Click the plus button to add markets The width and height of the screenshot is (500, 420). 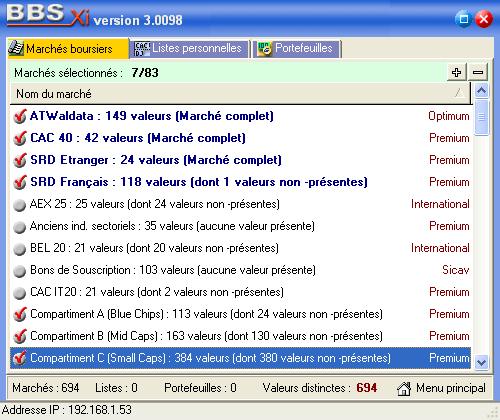[457, 72]
